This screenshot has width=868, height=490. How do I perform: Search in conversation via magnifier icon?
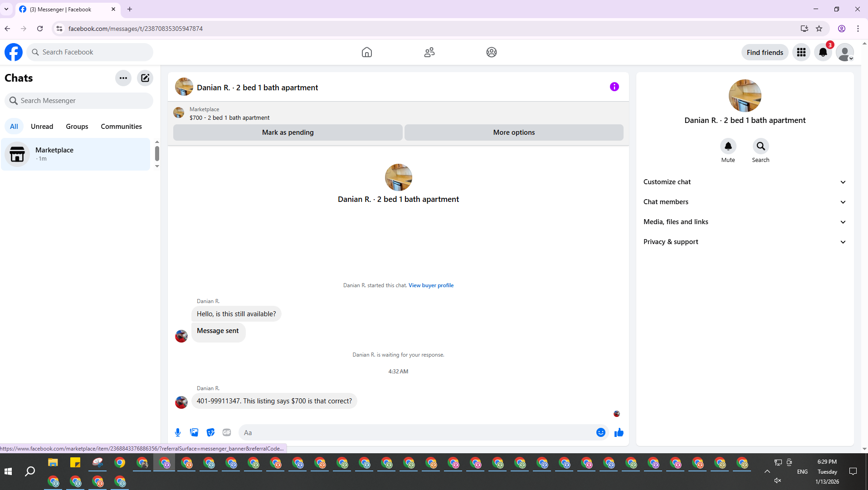point(761,146)
